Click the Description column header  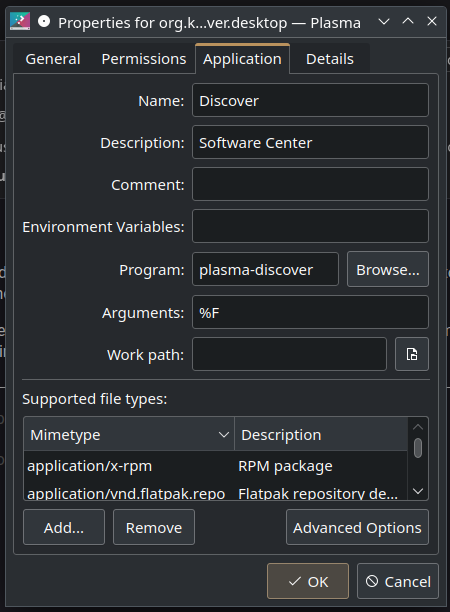(321, 434)
